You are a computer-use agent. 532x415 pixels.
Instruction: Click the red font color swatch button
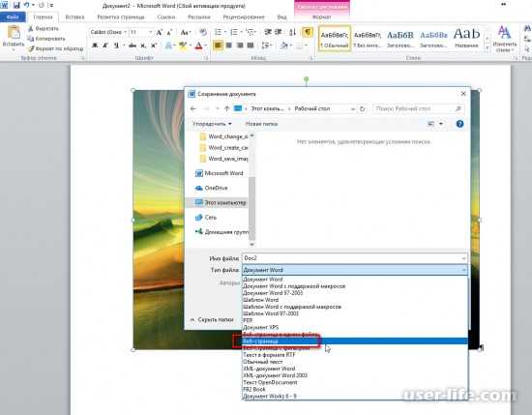198,45
